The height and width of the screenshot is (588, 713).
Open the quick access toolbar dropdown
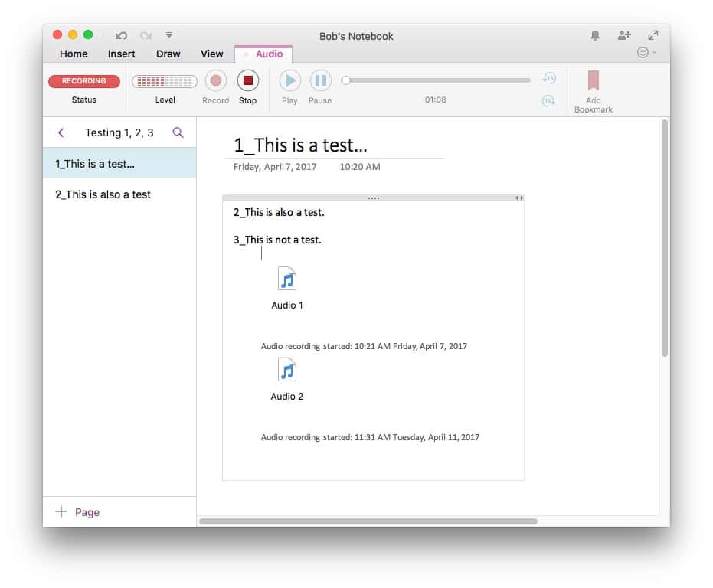(x=169, y=35)
